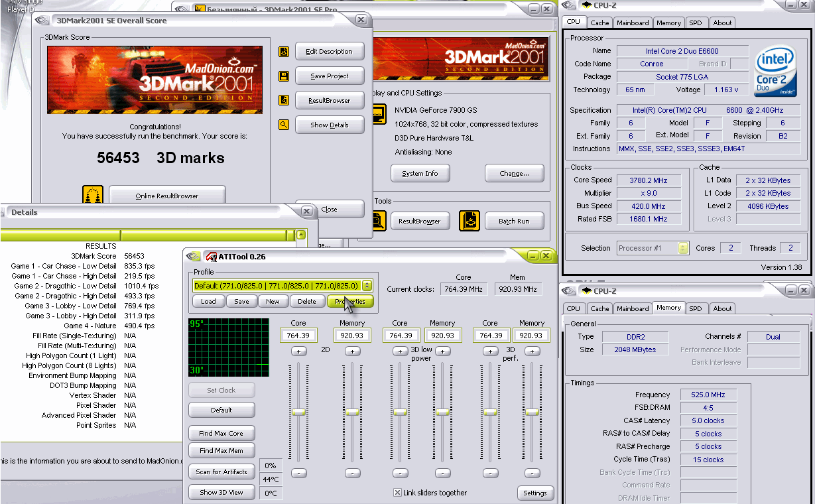815x504 pixels.
Task: Click the monitor icon in Display and CPU Settings
Action: (x=379, y=114)
